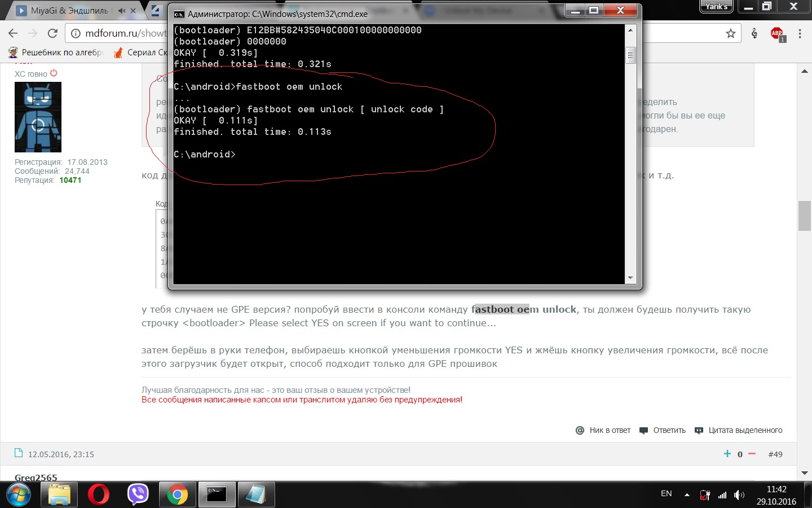Show hidden system tray icons
Image resolution: width=812 pixels, height=508 pixels.
687,495
